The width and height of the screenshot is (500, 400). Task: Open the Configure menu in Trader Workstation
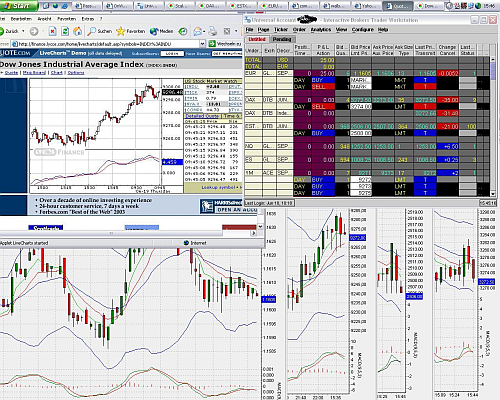pos(363,30)
